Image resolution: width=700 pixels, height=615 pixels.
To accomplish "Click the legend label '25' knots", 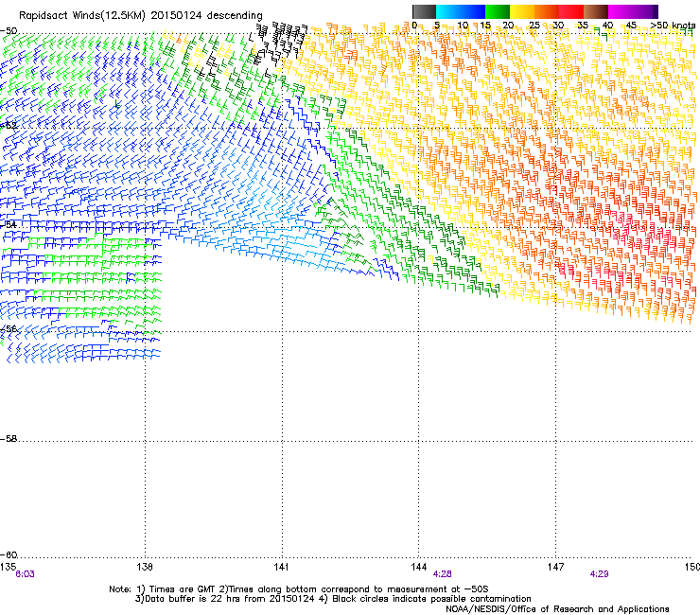I will coord(534,26).
